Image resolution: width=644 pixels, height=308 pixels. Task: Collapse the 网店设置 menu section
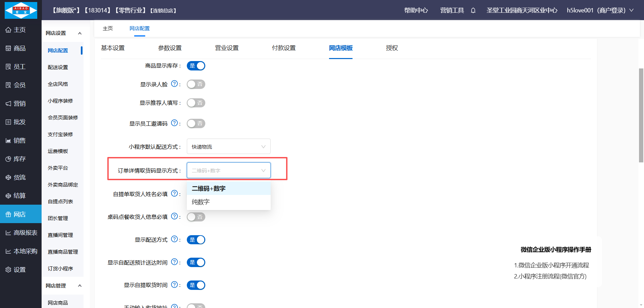[x=79, y=33]
